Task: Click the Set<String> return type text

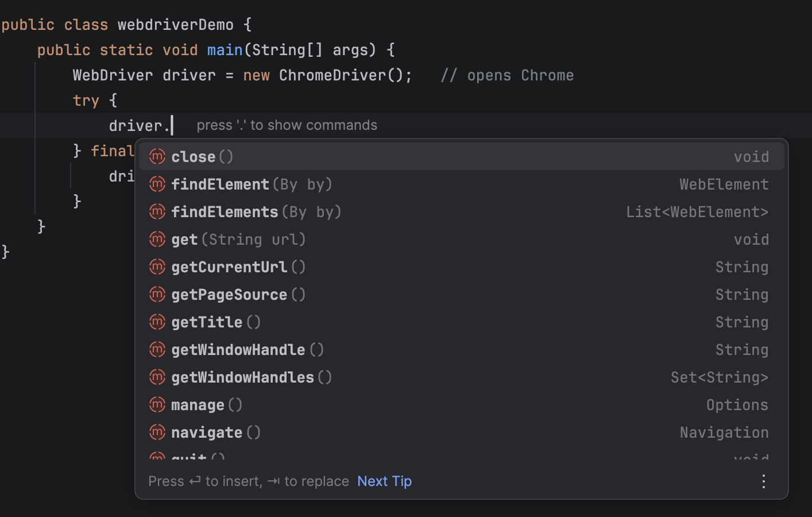Action: tap(720, 377)
